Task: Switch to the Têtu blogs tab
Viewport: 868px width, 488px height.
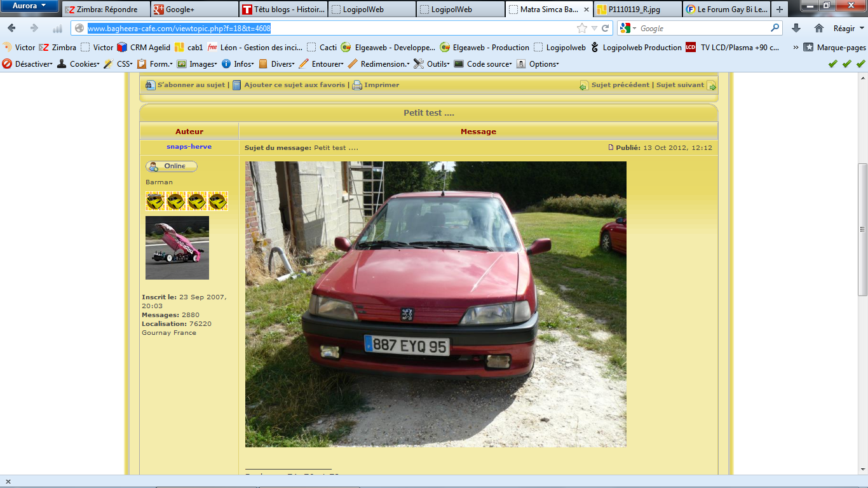Action: click(x=283, y=10)
